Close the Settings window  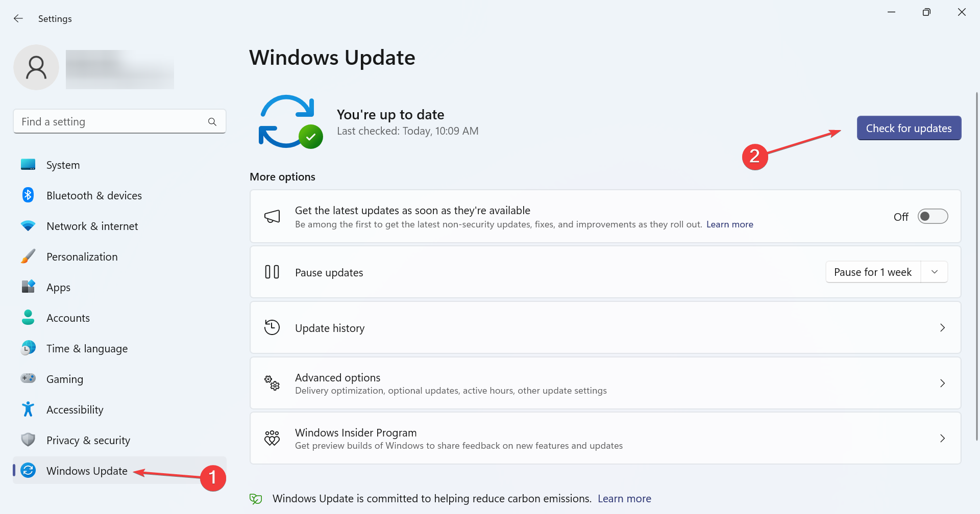coord(962,12)
